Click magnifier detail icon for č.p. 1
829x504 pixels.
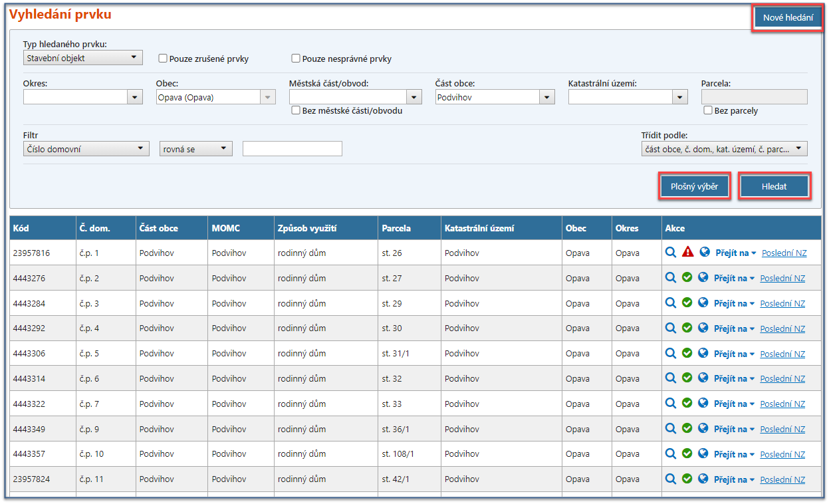[671, 252]
